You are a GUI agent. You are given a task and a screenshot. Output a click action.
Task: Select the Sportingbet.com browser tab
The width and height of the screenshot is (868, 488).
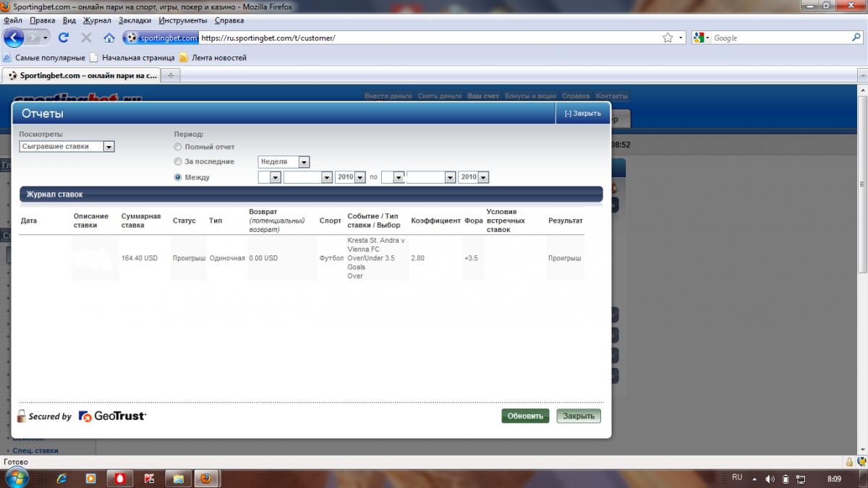pyautogui.click(x=80, y=74)
